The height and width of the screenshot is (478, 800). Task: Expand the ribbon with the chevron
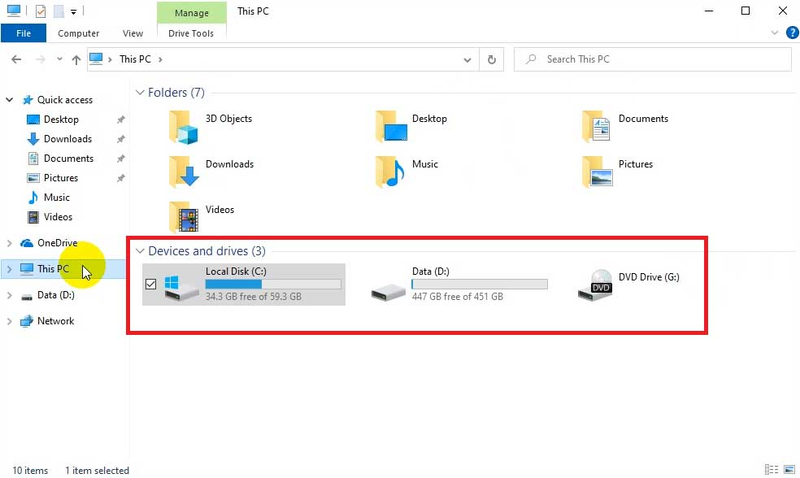pyautogui.click(x=774, y=33)
